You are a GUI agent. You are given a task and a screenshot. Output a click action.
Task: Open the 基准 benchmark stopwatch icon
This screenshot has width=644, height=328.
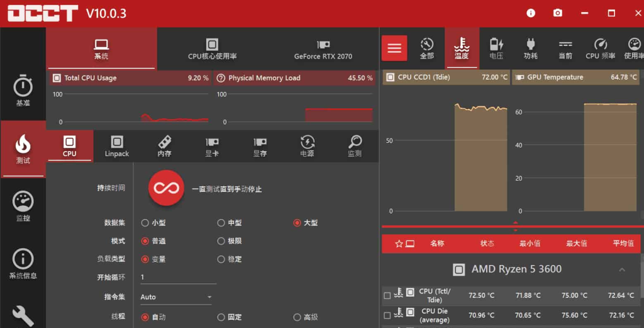pyautogui.click(x=23, y=91)
